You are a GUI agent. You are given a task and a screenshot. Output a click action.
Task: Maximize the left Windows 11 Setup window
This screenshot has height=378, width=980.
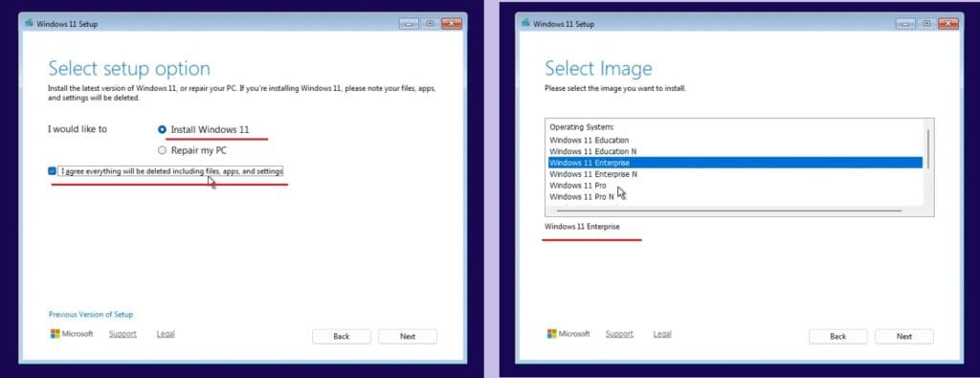[430, 24]
